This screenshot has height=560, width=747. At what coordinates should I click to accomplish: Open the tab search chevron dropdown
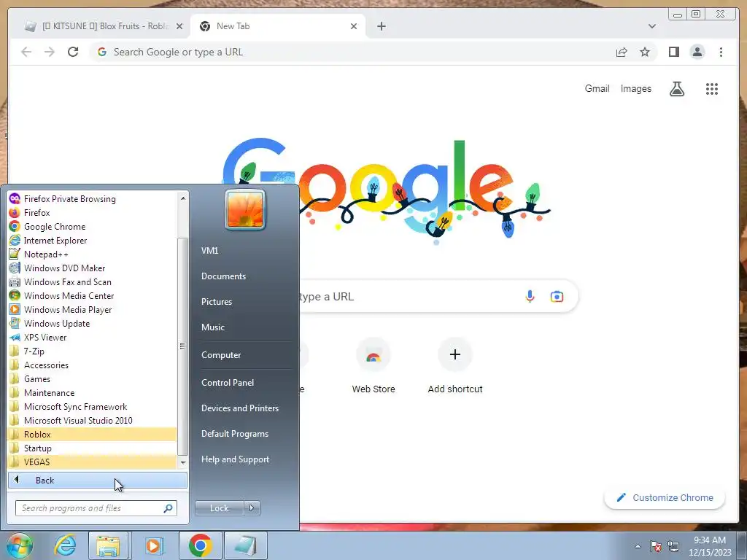click(651, 26)
